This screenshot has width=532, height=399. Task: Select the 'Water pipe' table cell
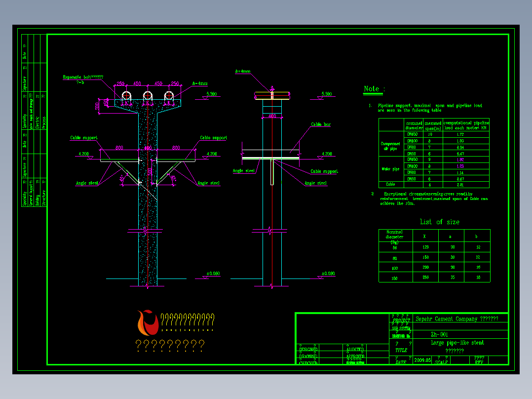(390, 169)
